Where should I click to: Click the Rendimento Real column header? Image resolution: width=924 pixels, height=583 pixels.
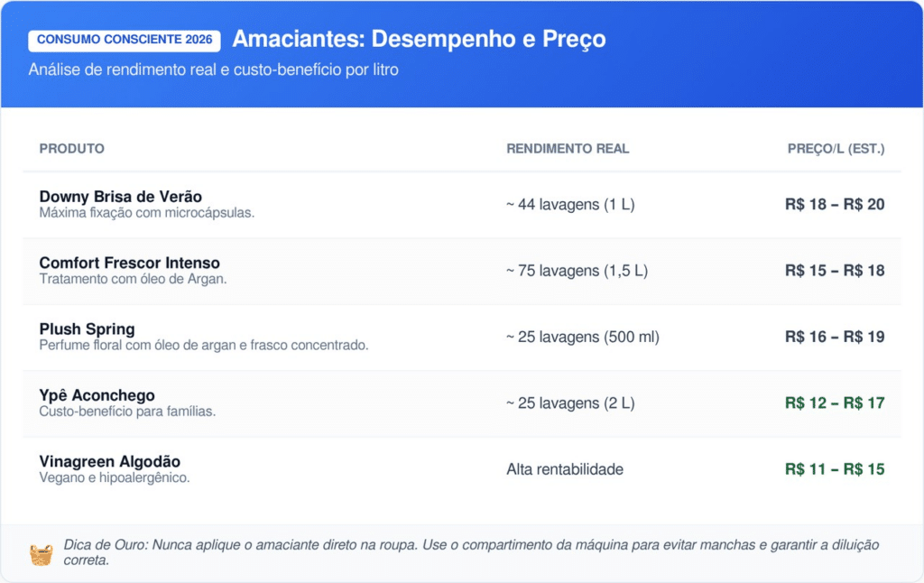coord(568,149)
